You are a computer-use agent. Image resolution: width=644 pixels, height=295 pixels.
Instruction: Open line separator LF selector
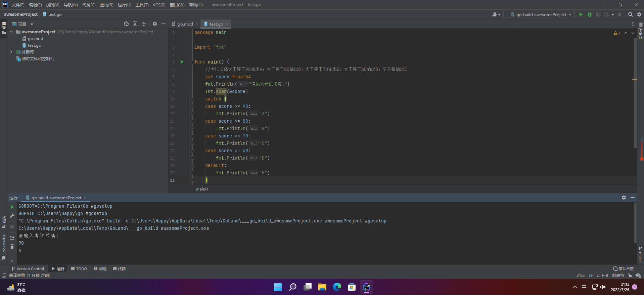591,276
